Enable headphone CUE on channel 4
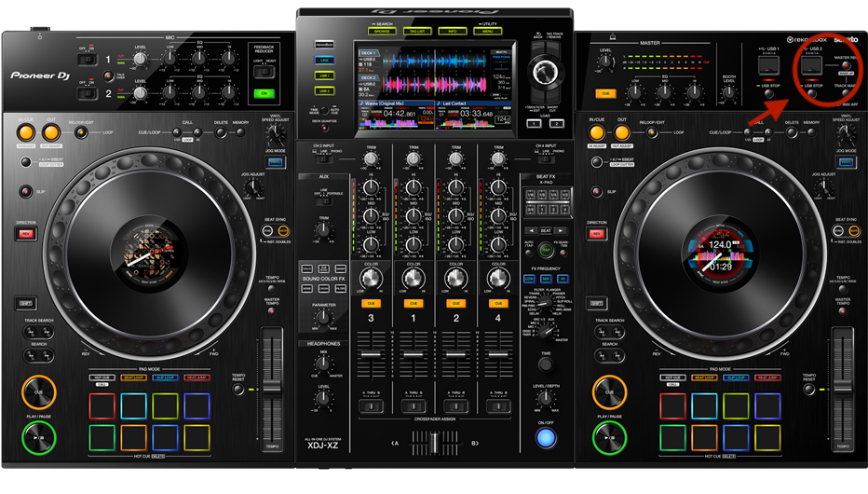This screenshot has width=868, height=494. [498, 304]
